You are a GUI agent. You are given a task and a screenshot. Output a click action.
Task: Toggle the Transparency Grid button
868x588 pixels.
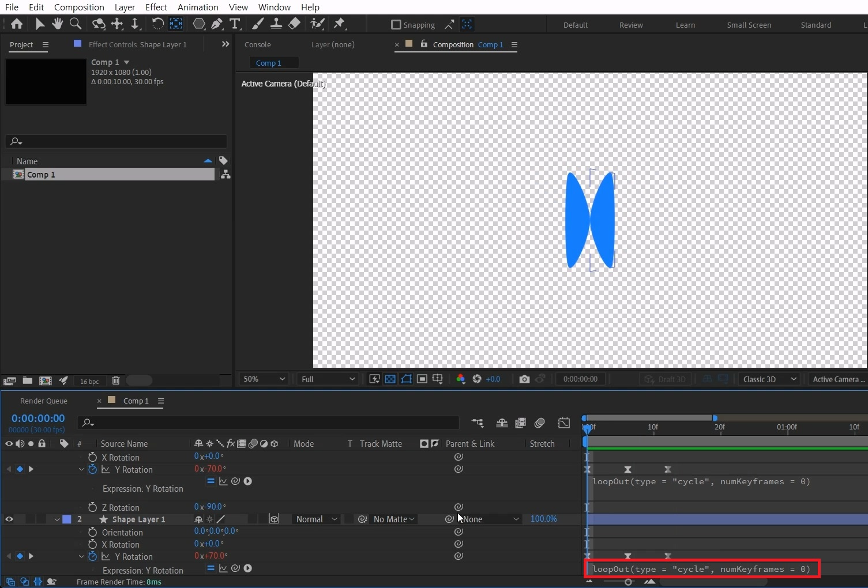(390, 379)
